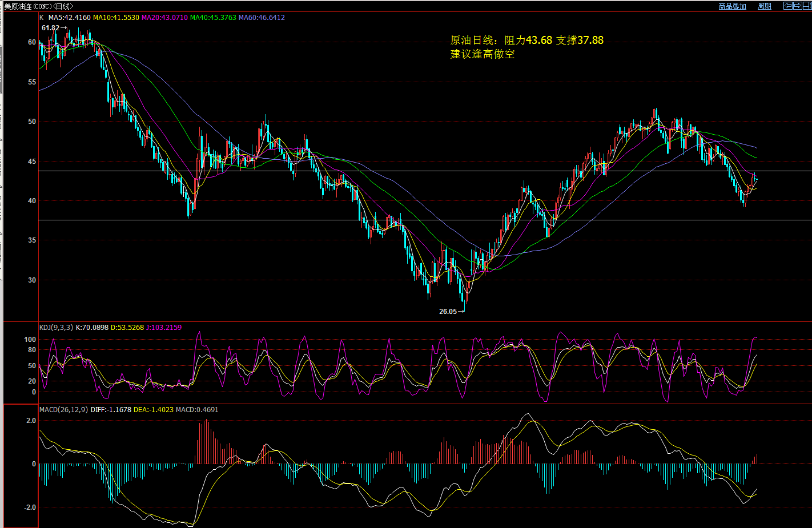Click the right arrow navigation icon
Screen dimensions: 812x528
[x=797, y=6]
